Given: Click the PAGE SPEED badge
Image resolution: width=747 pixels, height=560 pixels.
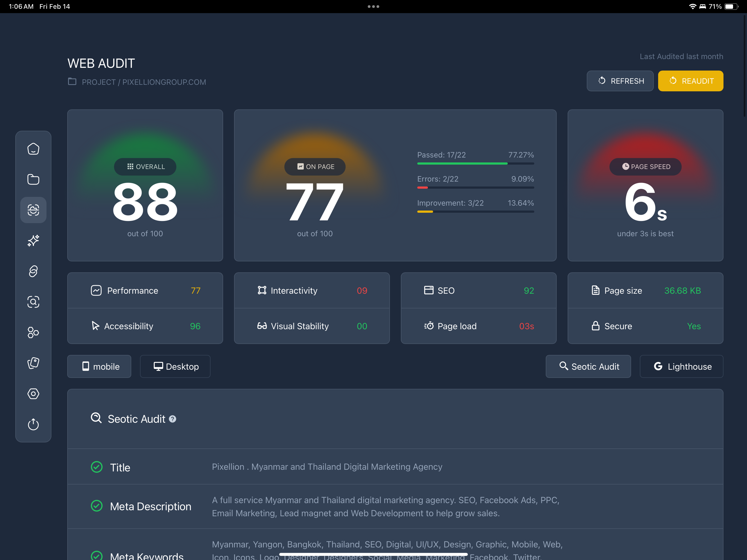Looking at the screenshot, I should pos(645,167).
